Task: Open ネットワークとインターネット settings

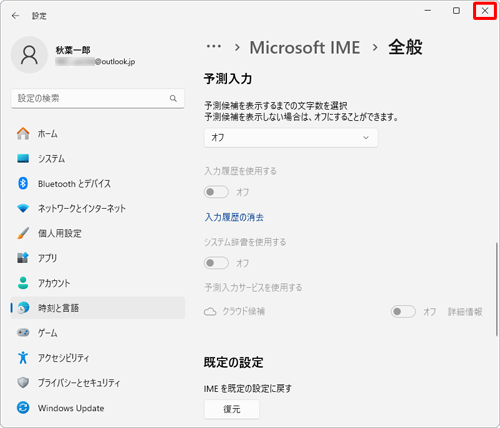Action: (98, 208)
